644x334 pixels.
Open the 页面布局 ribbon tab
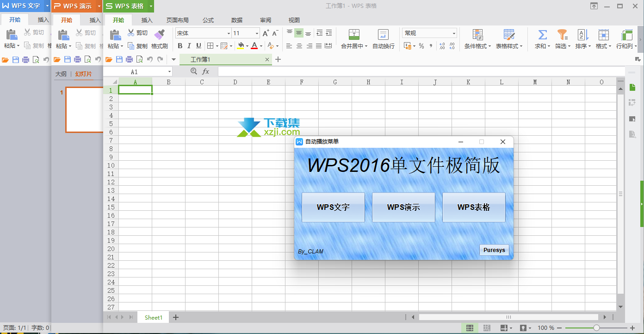[178, 20]
